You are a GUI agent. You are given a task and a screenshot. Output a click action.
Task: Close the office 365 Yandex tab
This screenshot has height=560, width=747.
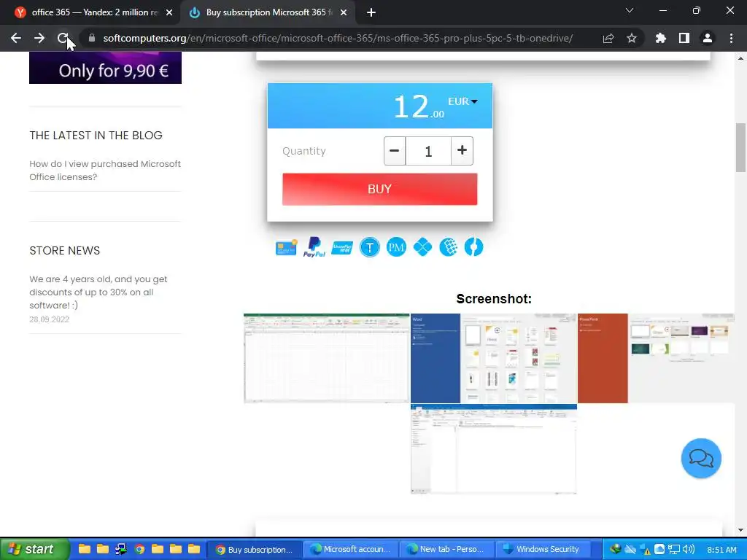[169, 12]
